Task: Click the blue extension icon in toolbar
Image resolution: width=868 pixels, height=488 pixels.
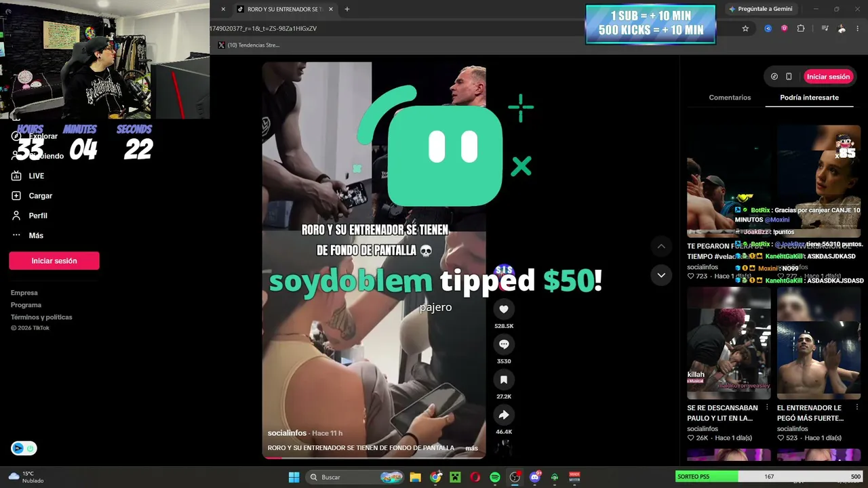Action: (x=768, y=28)
